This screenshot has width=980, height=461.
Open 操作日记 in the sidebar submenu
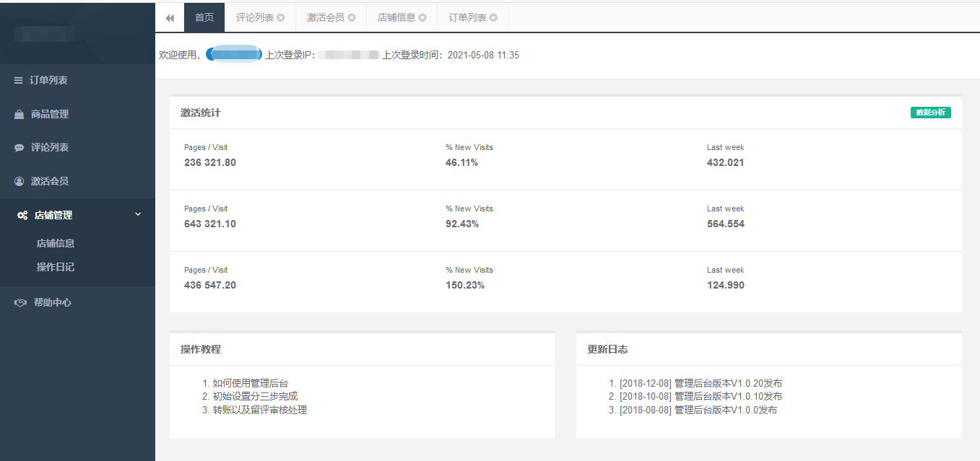[x=56, y=267]
